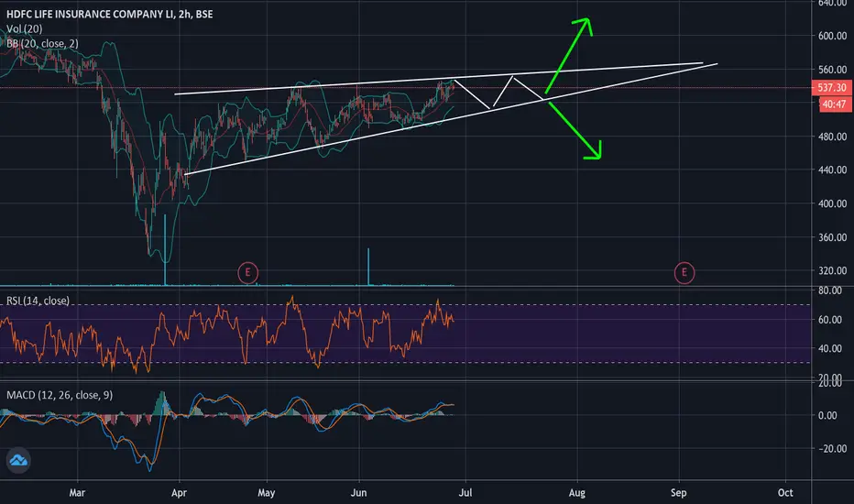Click the Apr label on time axis
This screenshot has height=504, width=854.
179,493
